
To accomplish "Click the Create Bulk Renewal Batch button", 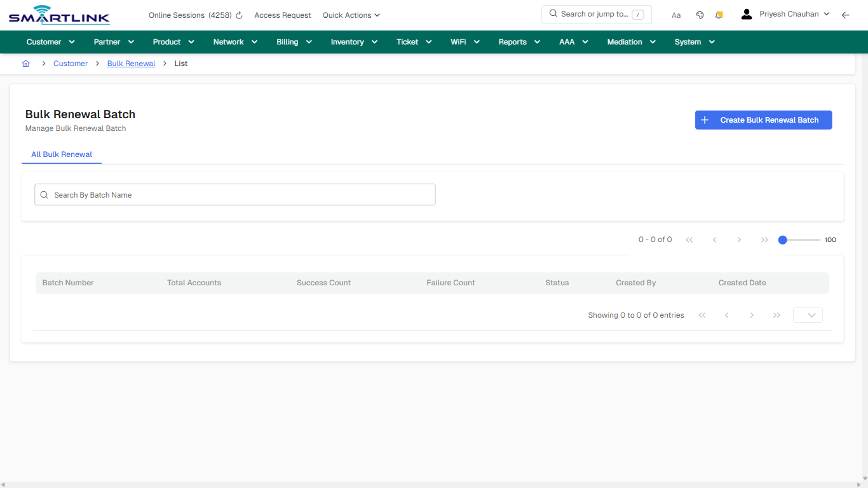I will point(763,119).
